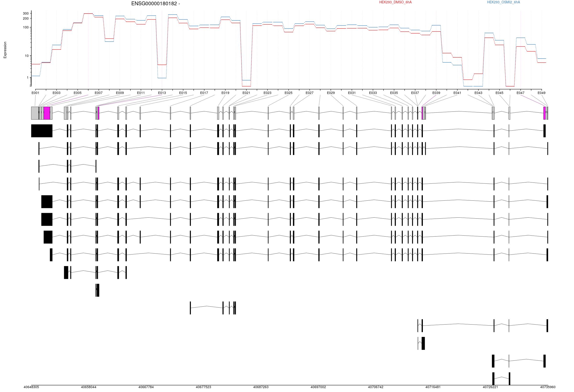
Task: Click genomic coordinate 40697002
Action: pos(318,387)
